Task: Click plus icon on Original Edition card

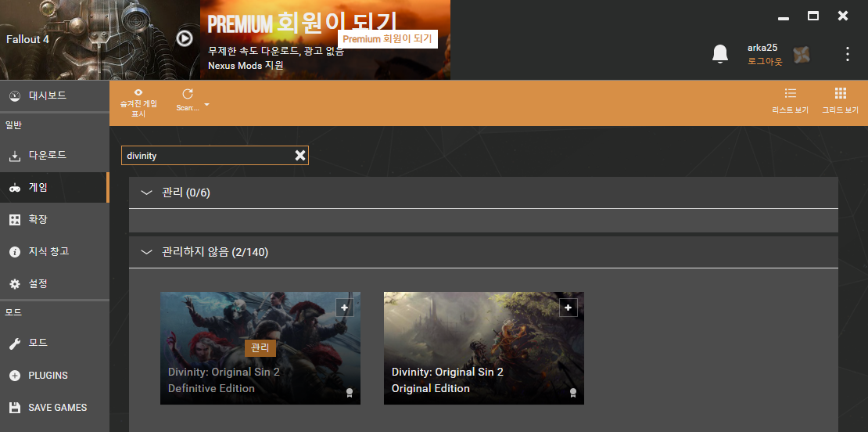Action: [x=568, y=308]
